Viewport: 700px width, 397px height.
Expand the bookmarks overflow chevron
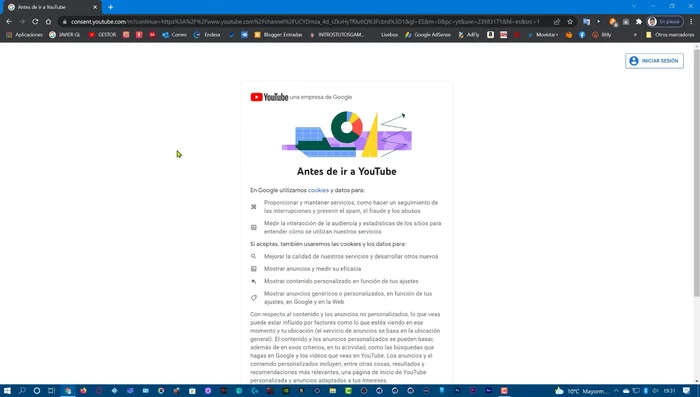[635, 34]
